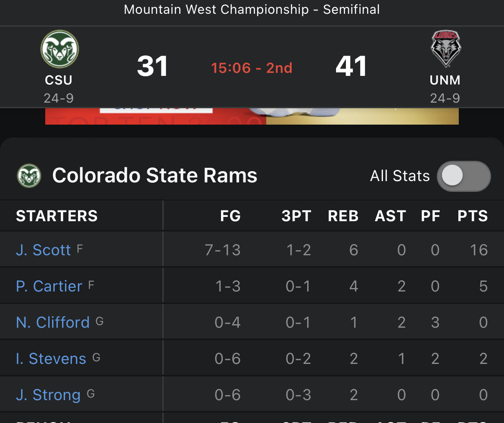The image size is (504, 423).
Task: Tap the UNM Lobos logo in scoreboard
Action: pos(445,49)
